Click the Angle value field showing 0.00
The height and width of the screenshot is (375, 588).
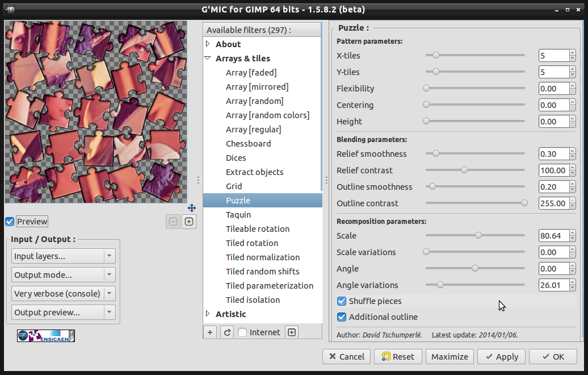[554, 269]
